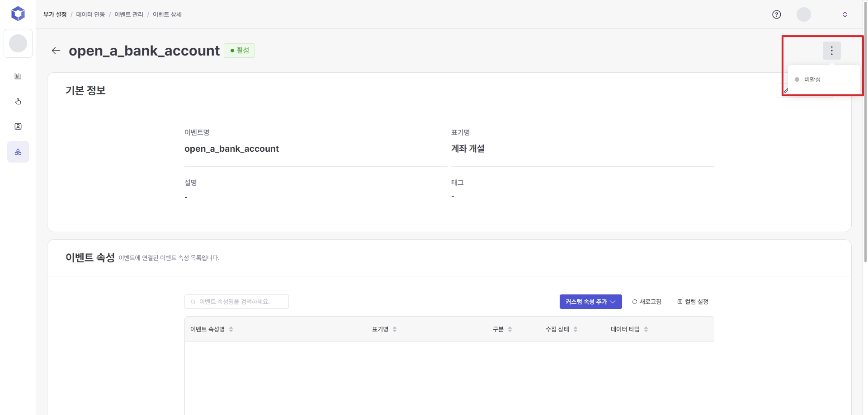Sort by 데이터 타입 column header
The image size is (868, 415).
(x=646, y=329)
